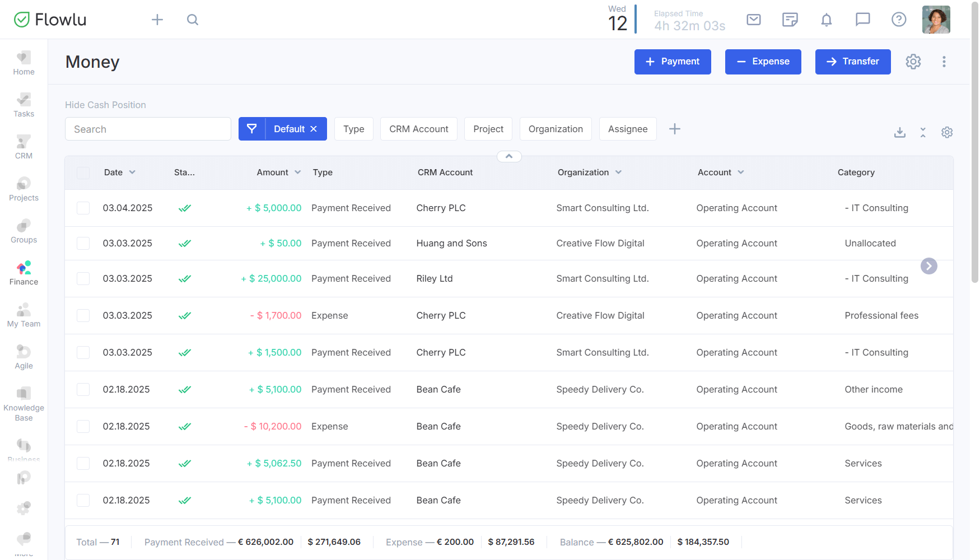Add a new Expense
Viewport: 980px width, 560px height.
(763, 62)
